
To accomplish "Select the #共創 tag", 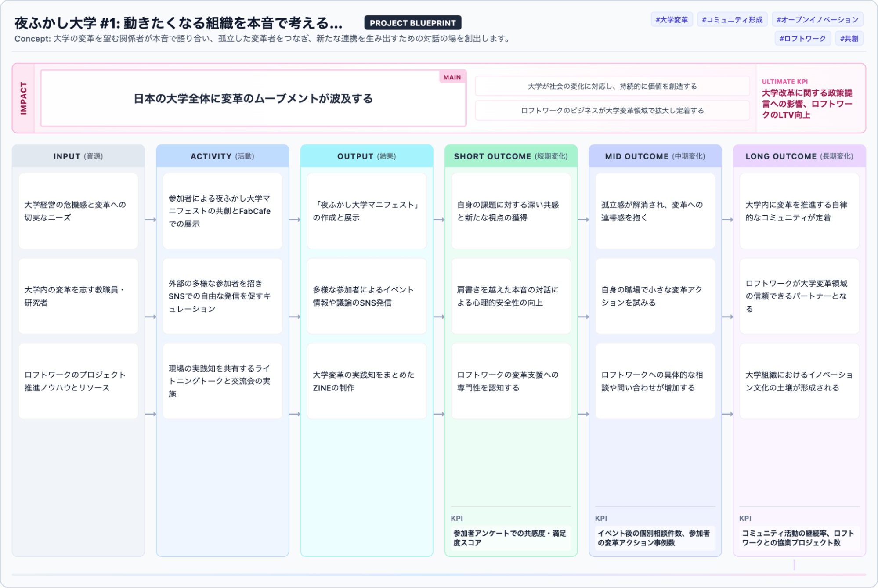I will click(849, 39).
